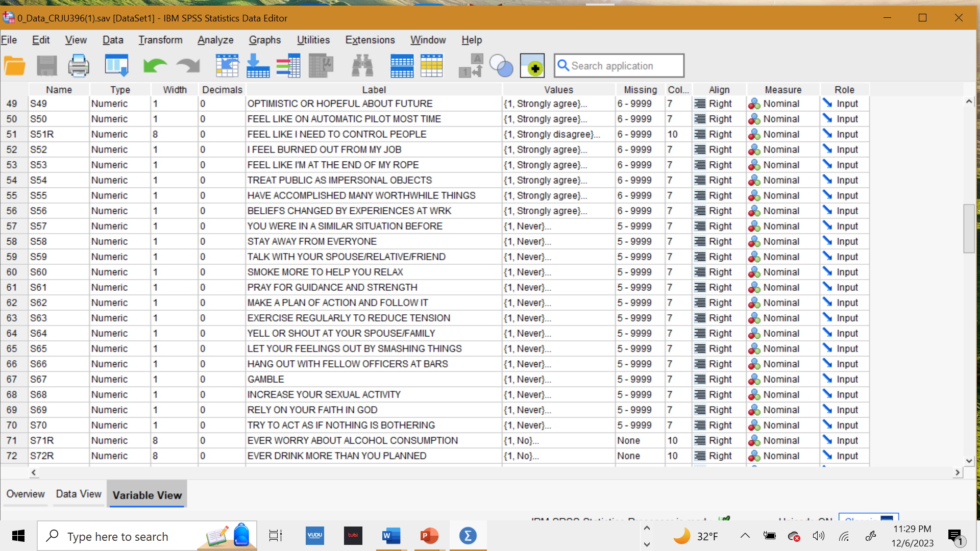The width and height of the screenshot is (980, 551).
Task: Click the Go to variable icon
Action: click(x=258, y=66)
